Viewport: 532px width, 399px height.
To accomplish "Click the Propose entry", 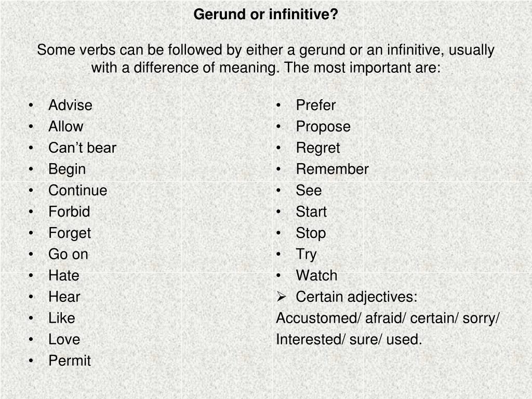I will click(323, 127).
